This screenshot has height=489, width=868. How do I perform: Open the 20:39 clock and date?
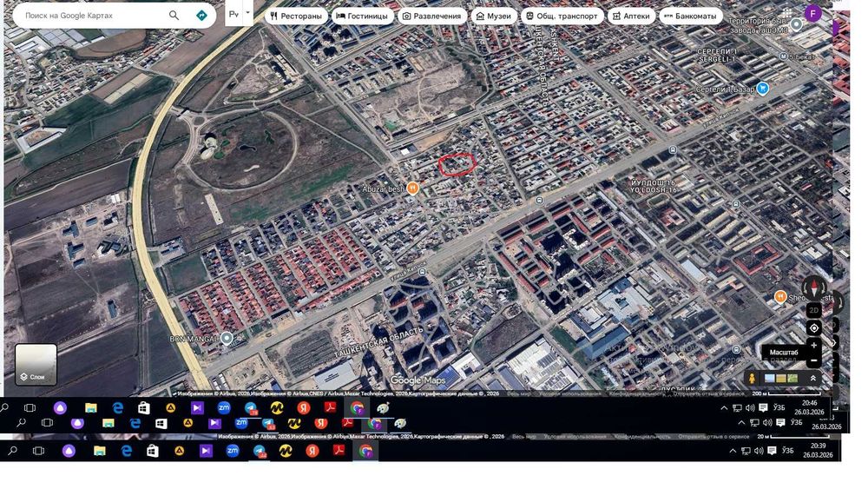(818, 450)
